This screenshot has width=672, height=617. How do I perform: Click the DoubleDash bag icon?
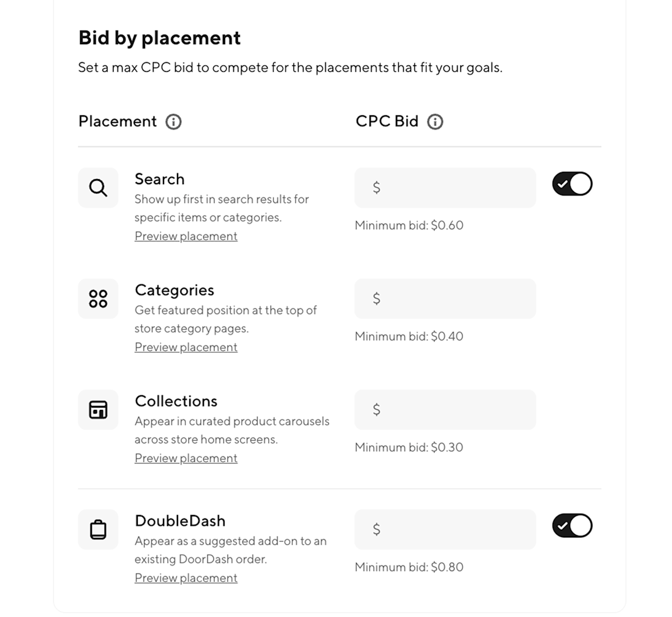98,529
